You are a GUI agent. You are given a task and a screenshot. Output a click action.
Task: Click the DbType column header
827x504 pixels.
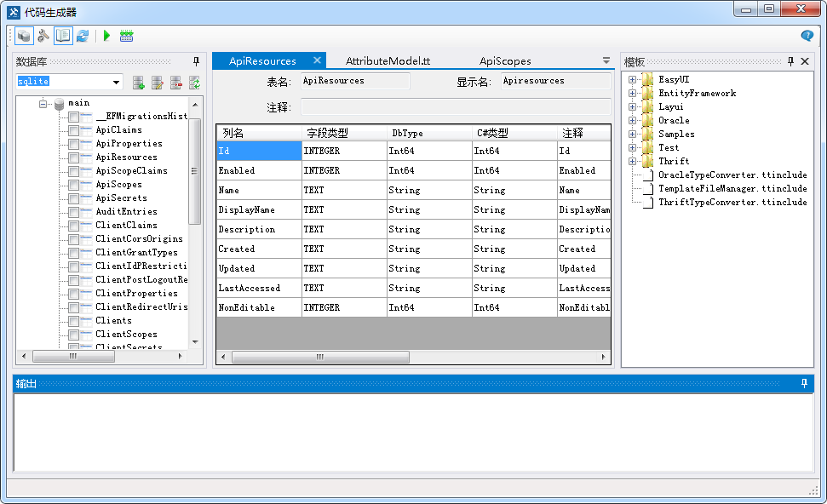[429, 133]
